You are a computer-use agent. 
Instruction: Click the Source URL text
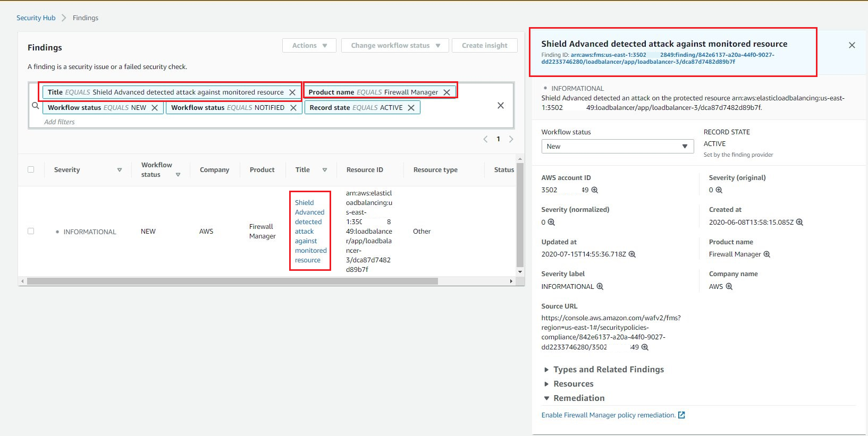pyautogui.click(x=611, y=332)
